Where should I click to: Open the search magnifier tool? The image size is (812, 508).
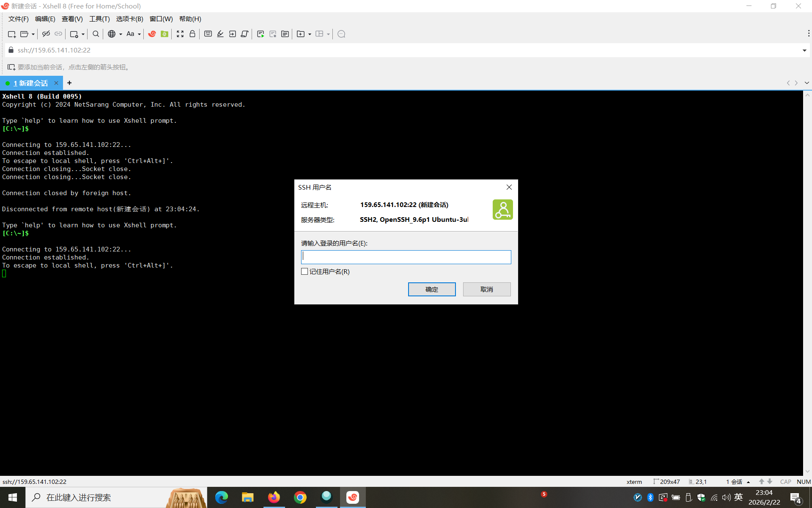pos(96,34)
